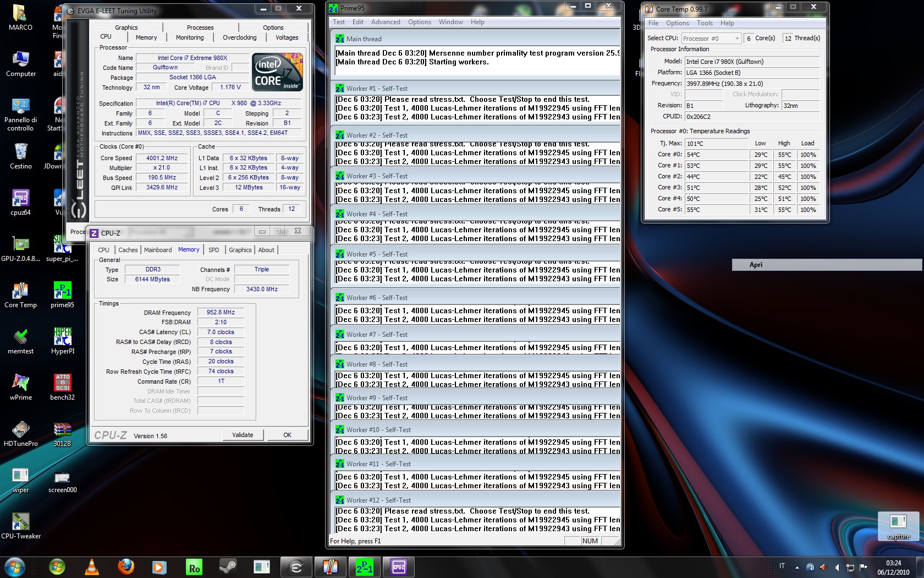Click the volume speaker tray icon
Image resolution: width=924 pixels, height=578 pixels.
[x=837, y=567]
